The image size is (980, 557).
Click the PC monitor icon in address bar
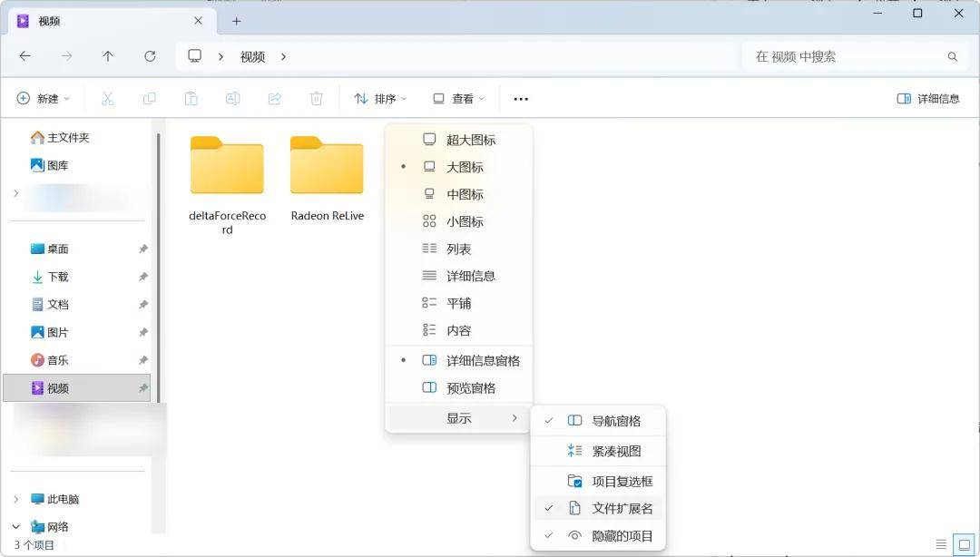(195, 56)
